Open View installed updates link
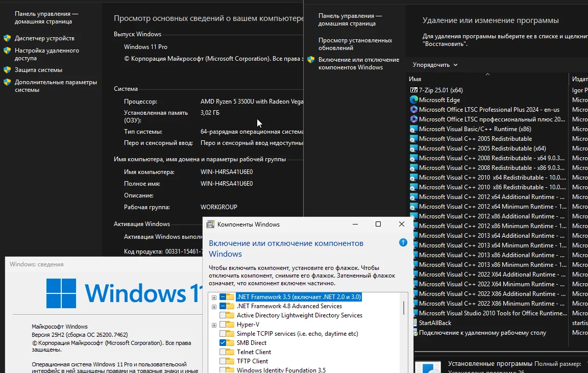588x373 pixels. pyautogui.click(x=355, y=44)
